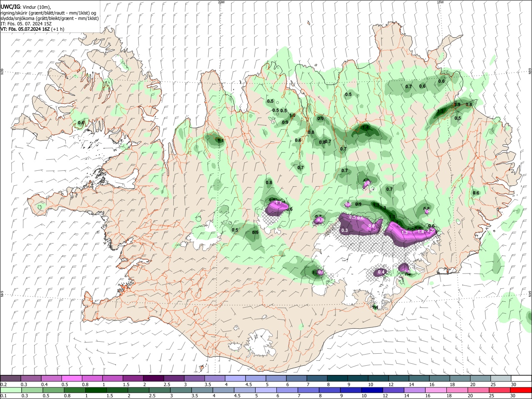Click the '1.1' value in the northwest green patch
Image resolution: width=532 pixels, height=399 pixels.
point(221,141)
